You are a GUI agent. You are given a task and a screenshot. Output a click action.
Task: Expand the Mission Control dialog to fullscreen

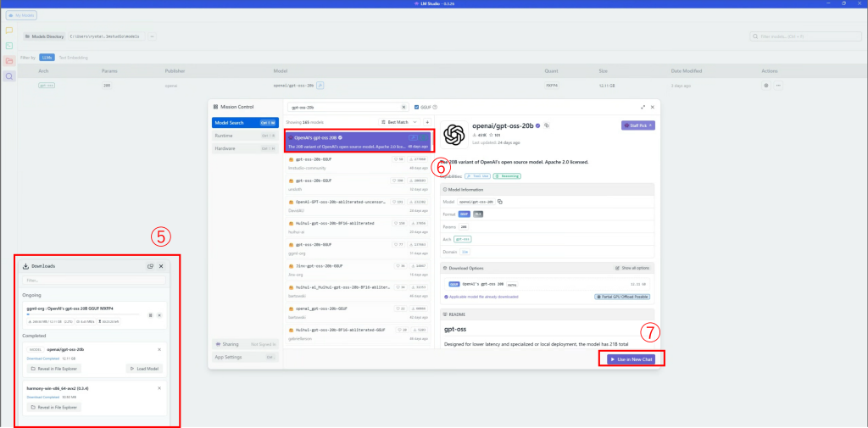pos(641,108)
